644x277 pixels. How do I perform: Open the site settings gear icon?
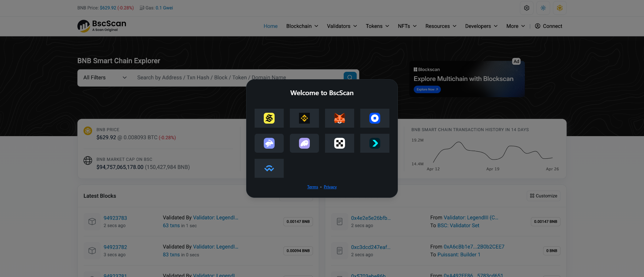tap(527, 8)
